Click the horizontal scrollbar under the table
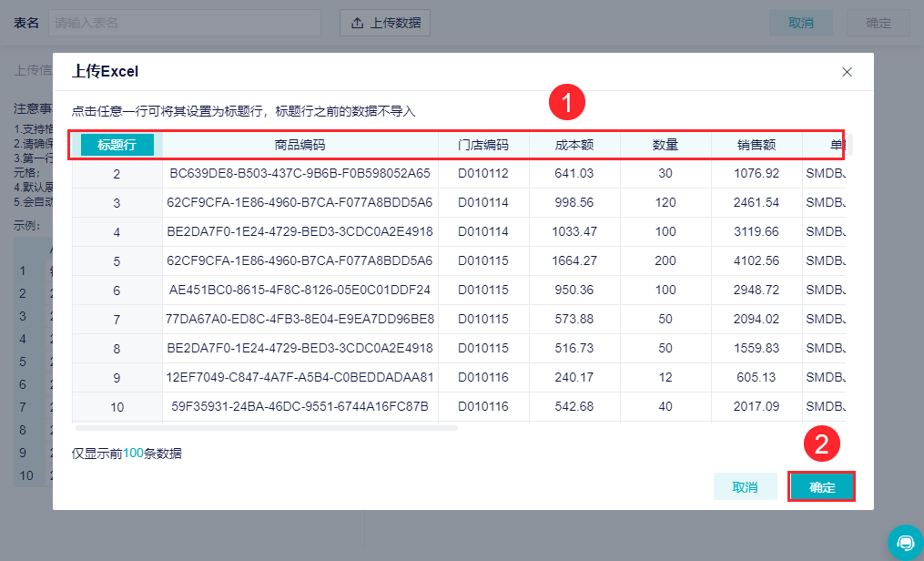The width and height of the screenshot is (924, 561). tap(267, 428)
